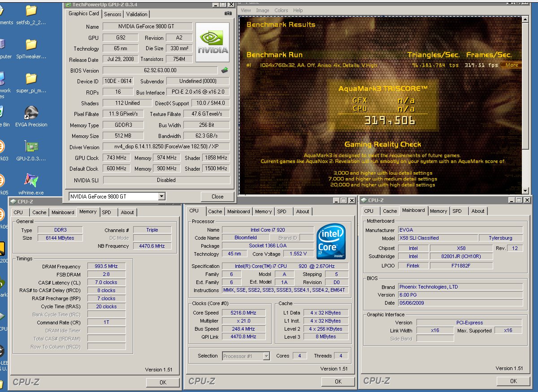Open the GPU-Z.0.3 desktop icon

tap(31, 151)
